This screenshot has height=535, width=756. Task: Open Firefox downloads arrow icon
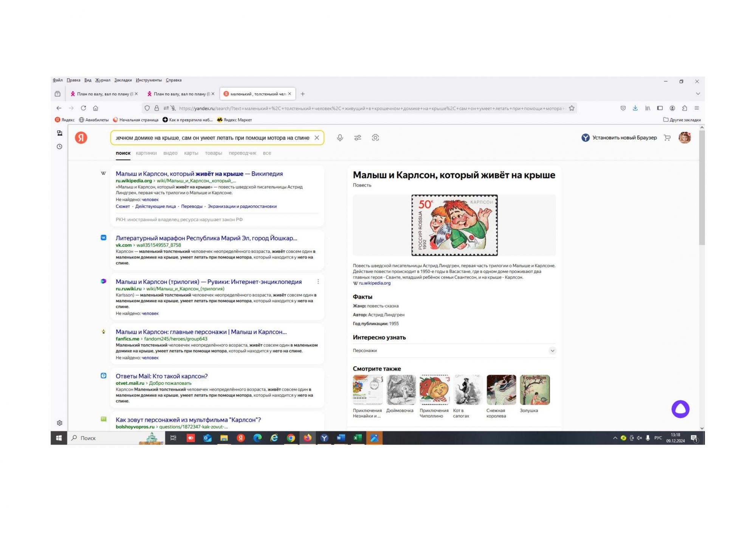635,108
